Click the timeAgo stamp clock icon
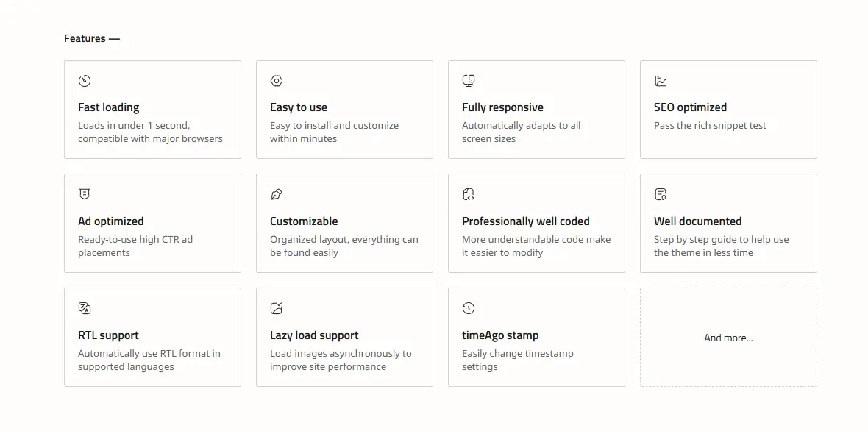 (x=469, y=308)
